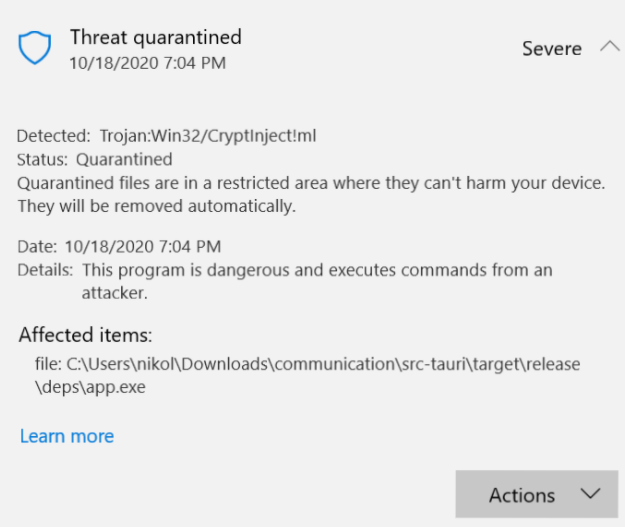Screen dimensions: 625x527
Task: Click the Affected items heading
Action: [x=85, y=335]
